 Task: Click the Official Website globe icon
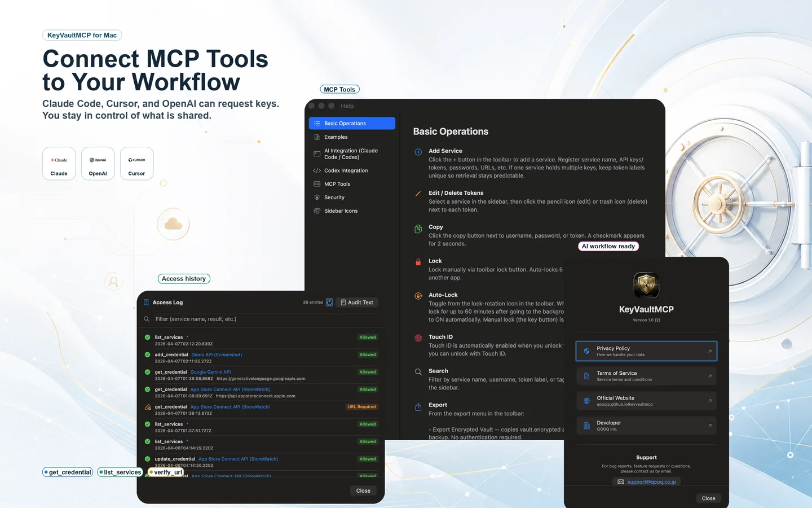click(x=586, y=401)
